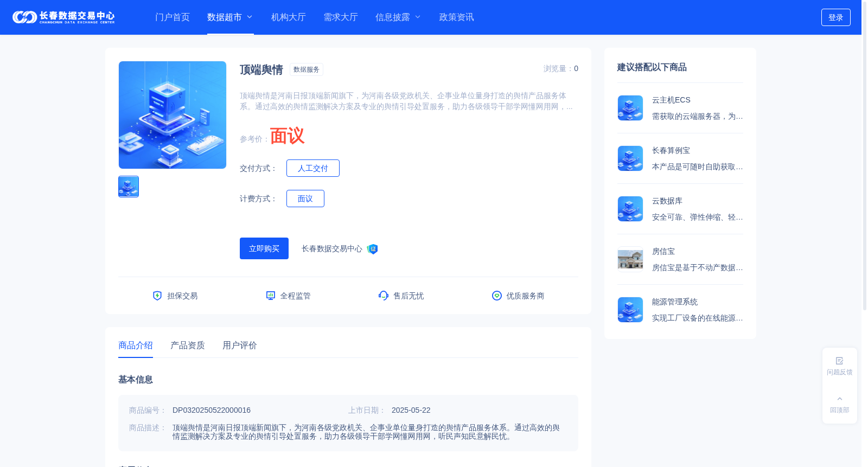Click the 顶端舆情 product title
The height and width of the screenshot is (467, 868).
tap(261, 69)
